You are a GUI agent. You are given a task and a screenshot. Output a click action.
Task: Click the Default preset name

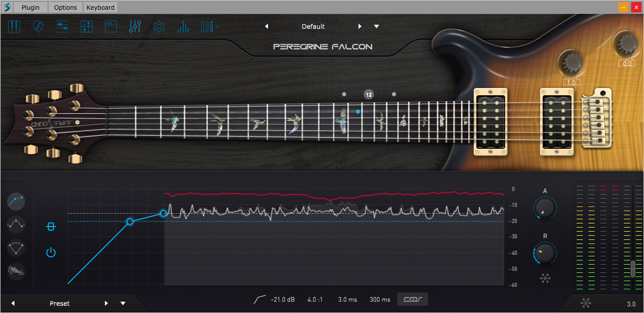point(313,26)
